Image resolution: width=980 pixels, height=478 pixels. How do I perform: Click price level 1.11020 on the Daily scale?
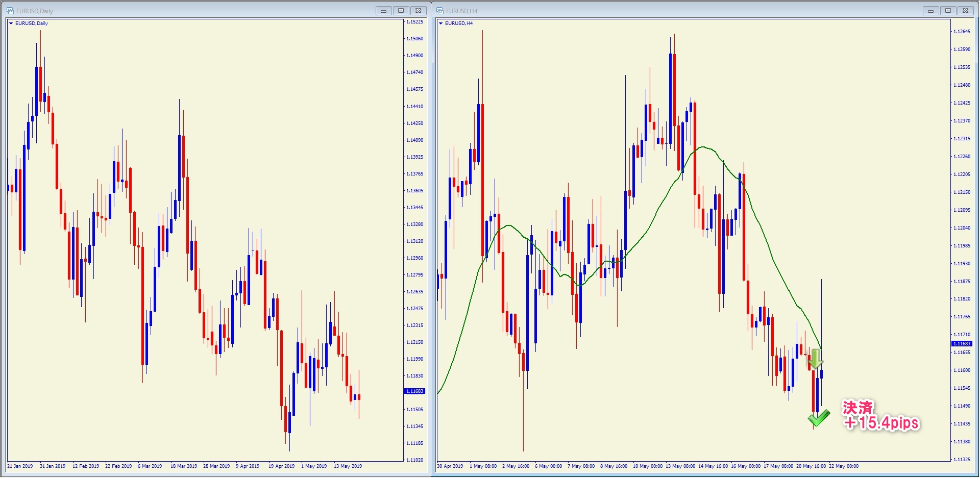coord(415,460)
